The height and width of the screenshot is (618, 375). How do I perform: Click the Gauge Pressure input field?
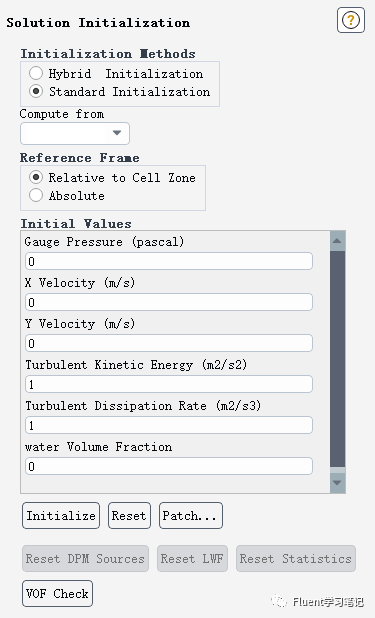[x=169, y=261]
